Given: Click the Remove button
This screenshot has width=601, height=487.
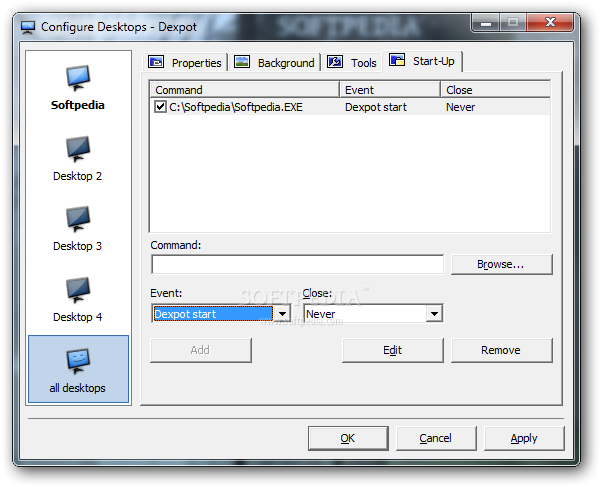Looking at the screenshot, I should [x=502, y=350].
